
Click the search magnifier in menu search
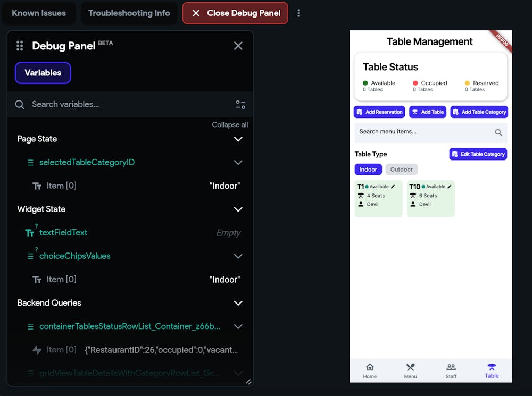coord(498,132)
